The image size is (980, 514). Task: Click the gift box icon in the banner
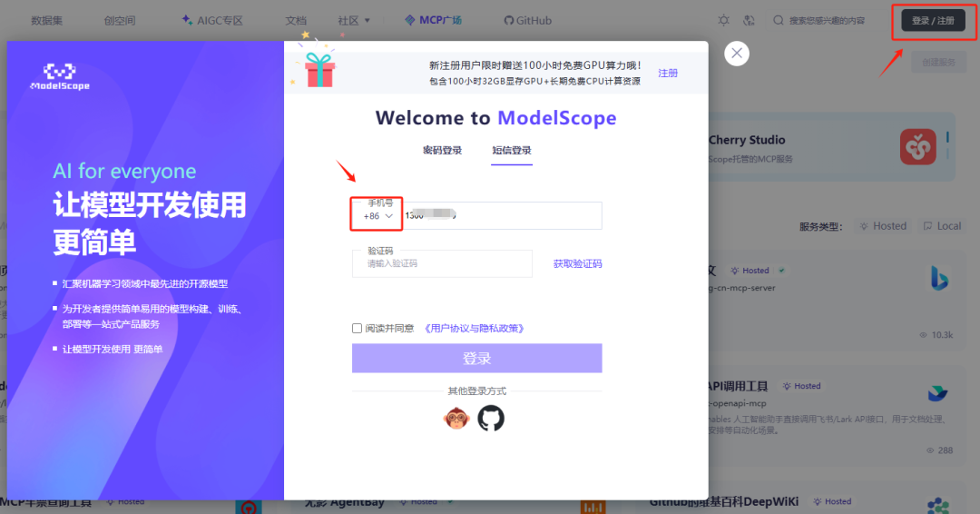pos(319,69)
